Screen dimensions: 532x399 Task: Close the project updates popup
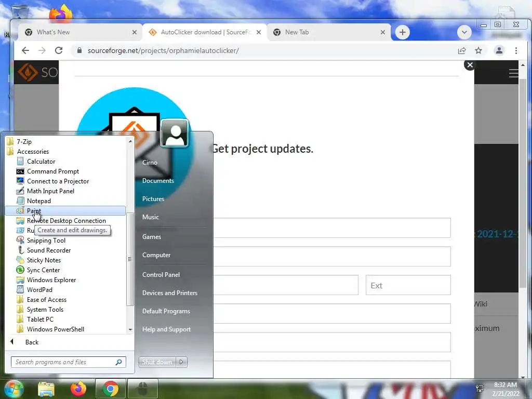470,65
